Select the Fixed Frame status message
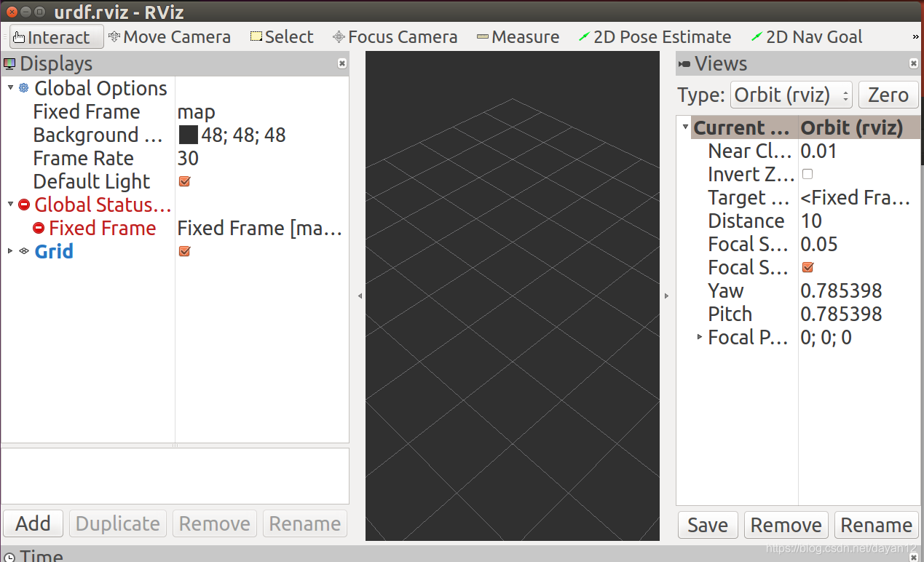Screen dimensions: 924x562 pos(260,228)
